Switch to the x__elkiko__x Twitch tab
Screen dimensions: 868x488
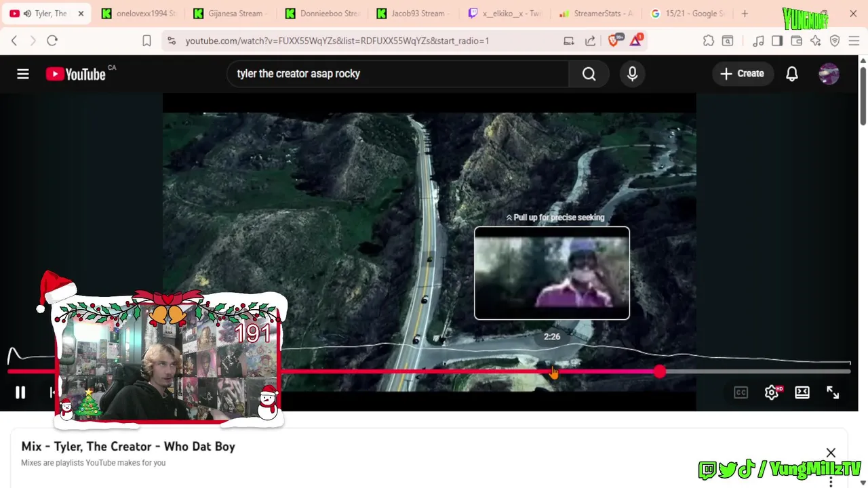tap(505, 14)
